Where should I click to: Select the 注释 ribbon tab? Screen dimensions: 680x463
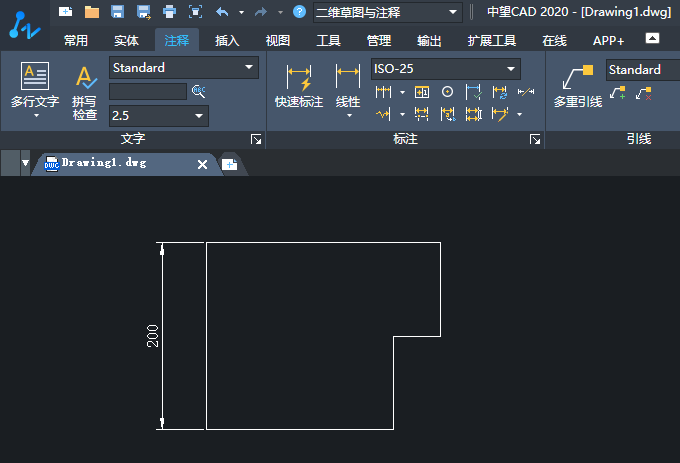pos(177,40)
